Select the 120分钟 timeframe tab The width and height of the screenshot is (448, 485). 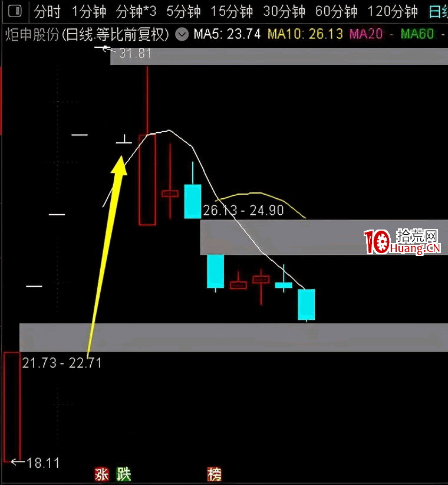click(393, 12)
